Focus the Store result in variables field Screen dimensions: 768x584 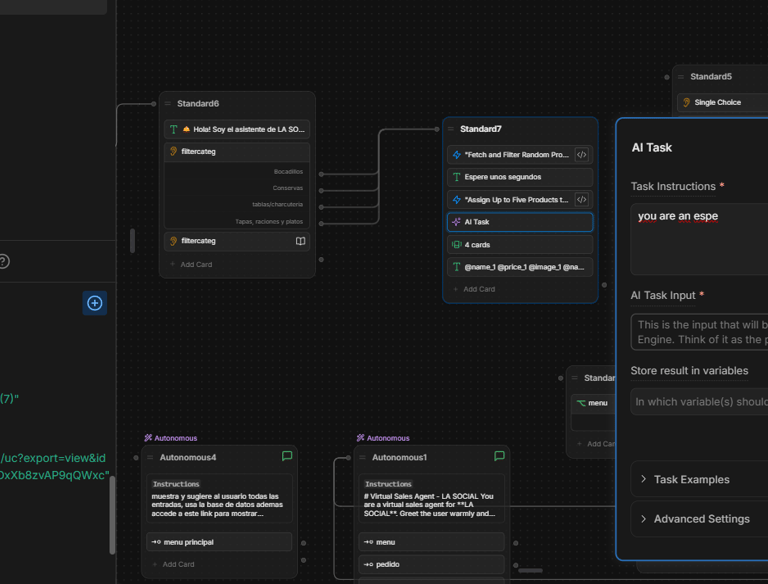(699, 402)
